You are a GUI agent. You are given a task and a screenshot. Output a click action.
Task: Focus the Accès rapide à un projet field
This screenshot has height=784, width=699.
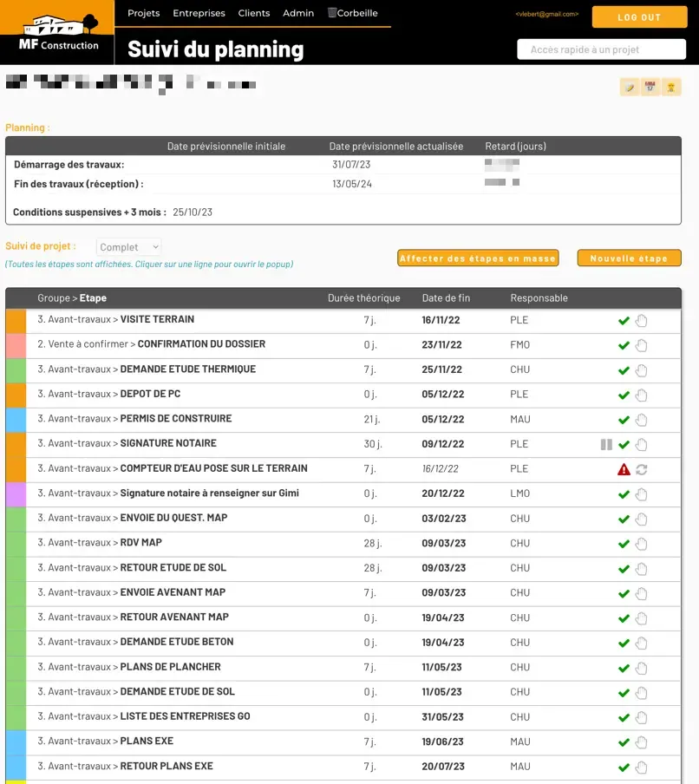click(602, 49)
